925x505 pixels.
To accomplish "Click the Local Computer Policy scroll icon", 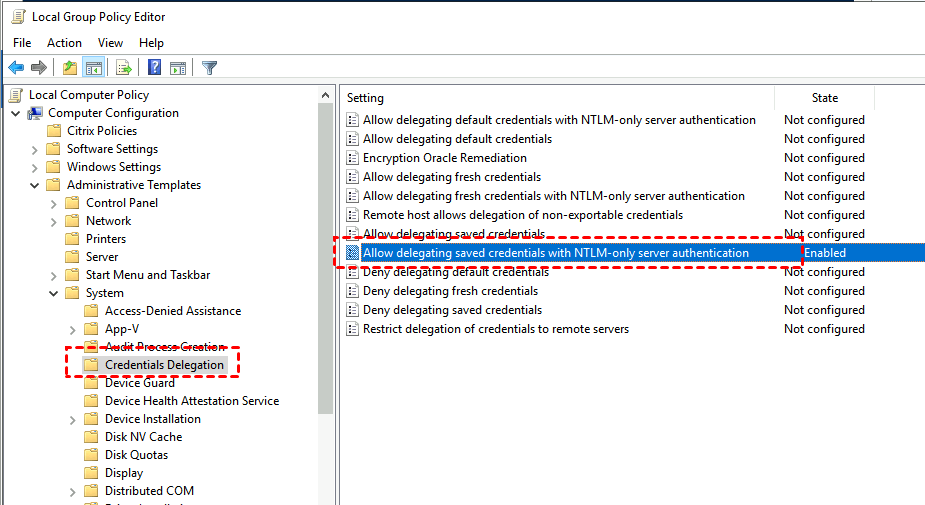I will (17, 95).
